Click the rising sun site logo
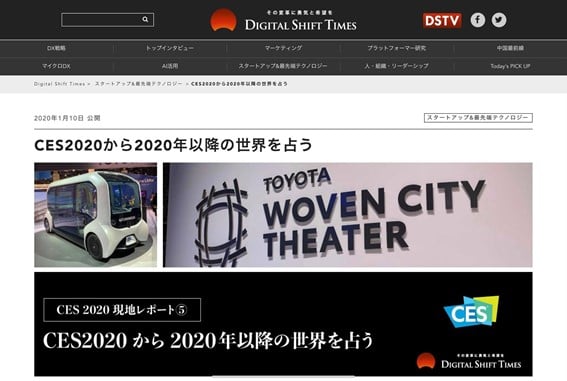Image resolution: width=567 pixels, height=381 pixels. (x=223, y=20)
